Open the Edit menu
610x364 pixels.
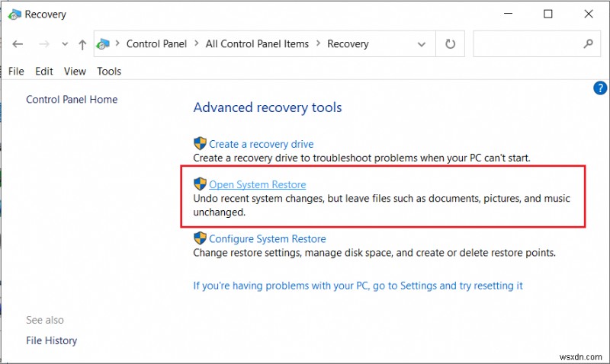click(44, 72)
